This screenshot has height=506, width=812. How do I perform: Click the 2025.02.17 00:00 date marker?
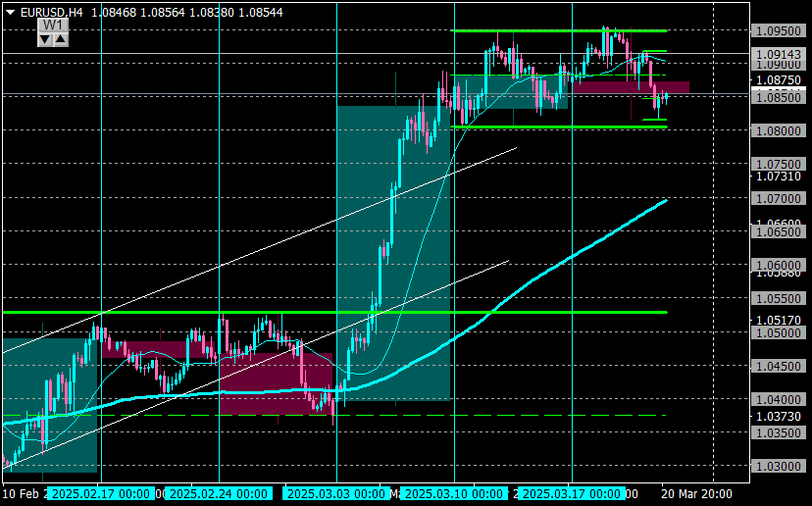[99, 493]
